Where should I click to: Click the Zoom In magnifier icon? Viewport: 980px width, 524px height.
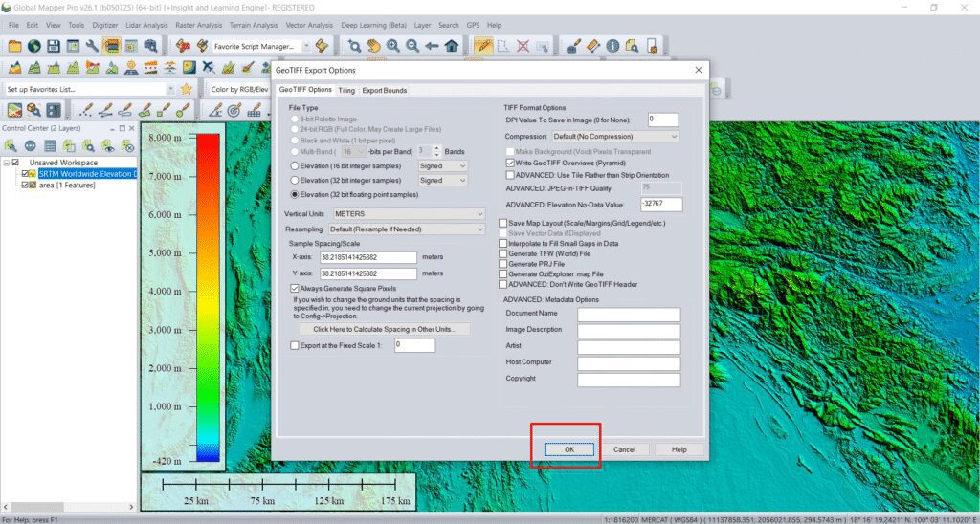coord(393,46)
